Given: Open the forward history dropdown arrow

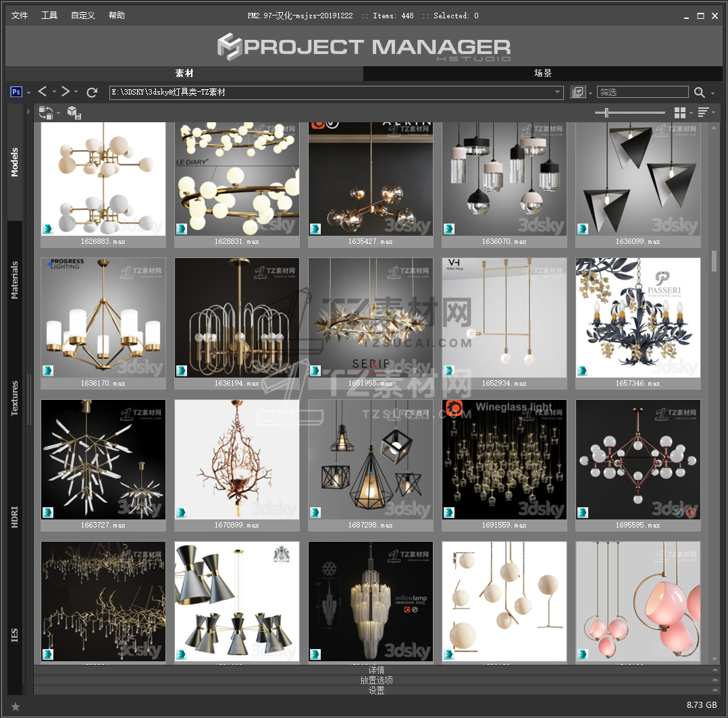Looking at the screenshot, I should click(76, 92).
